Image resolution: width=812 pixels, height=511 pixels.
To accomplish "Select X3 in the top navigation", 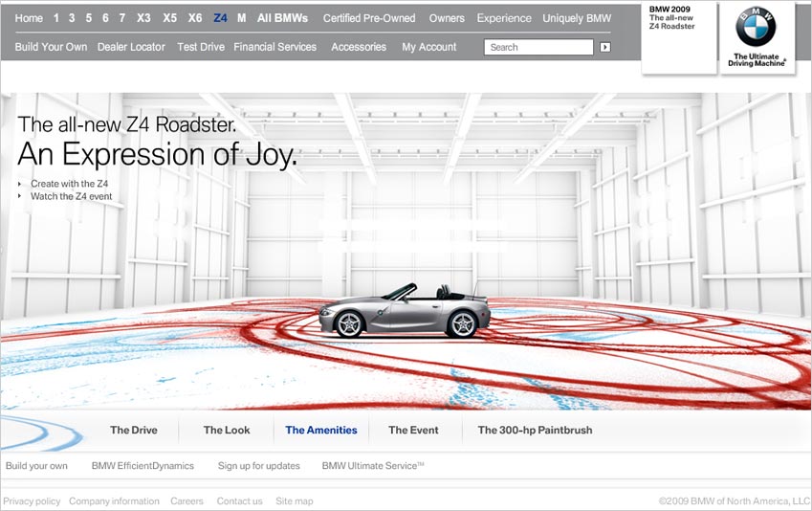I will [x=143, y=18].
